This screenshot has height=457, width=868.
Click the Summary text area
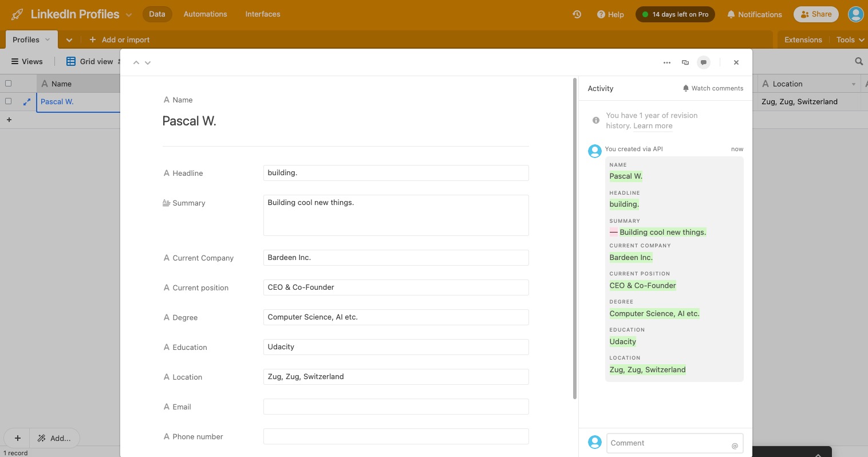click(396, 215)
